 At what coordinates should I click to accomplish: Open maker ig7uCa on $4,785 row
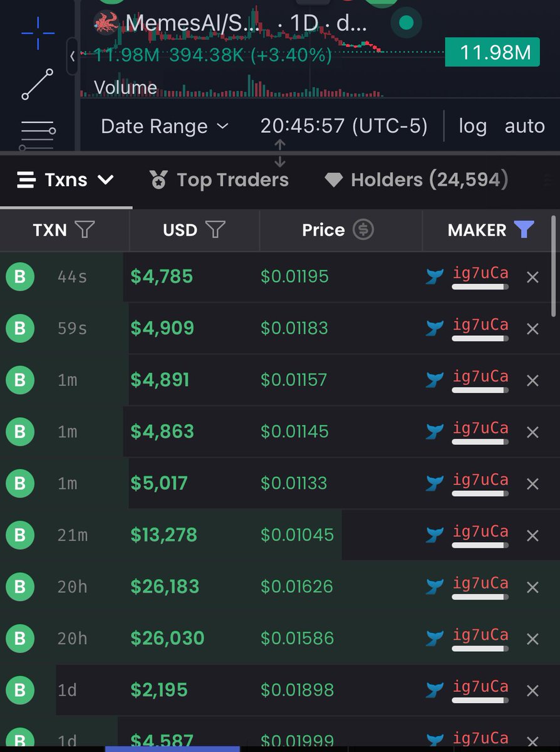tap(480, 274)
